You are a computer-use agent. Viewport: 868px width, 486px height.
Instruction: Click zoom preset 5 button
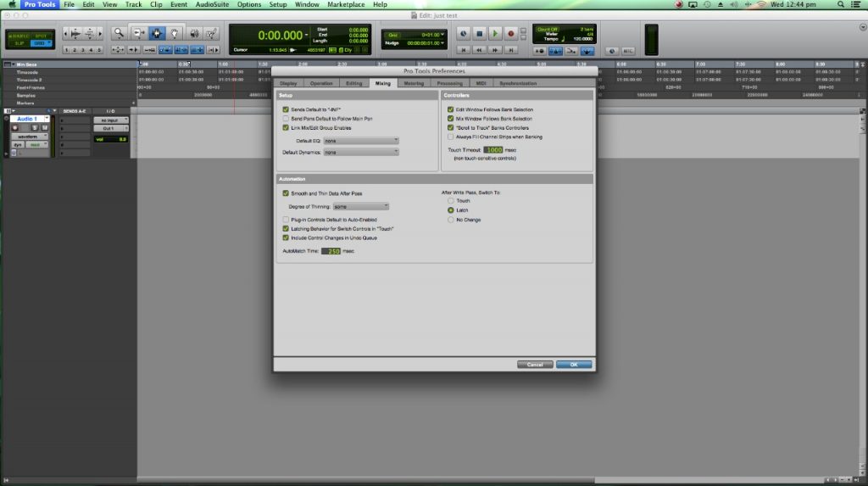point(99,50)
